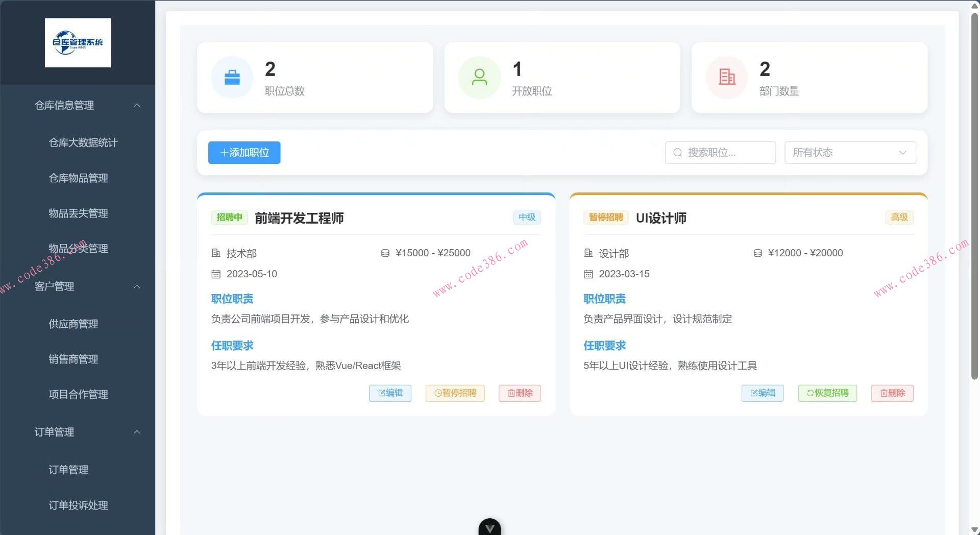Image resolution: width=980 pixels, height=535 pixels.
Task: Click the 恢复招聘 toggle on UI设计师 card
Action: 827,393
